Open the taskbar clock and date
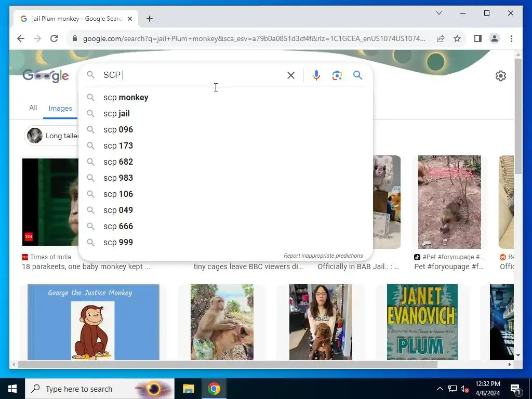 [487, 389]
